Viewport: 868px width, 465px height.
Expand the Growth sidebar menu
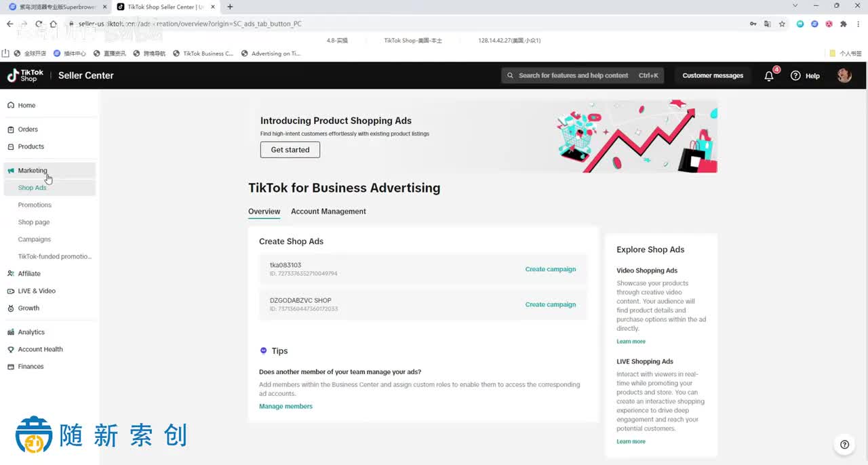[28, 308]
